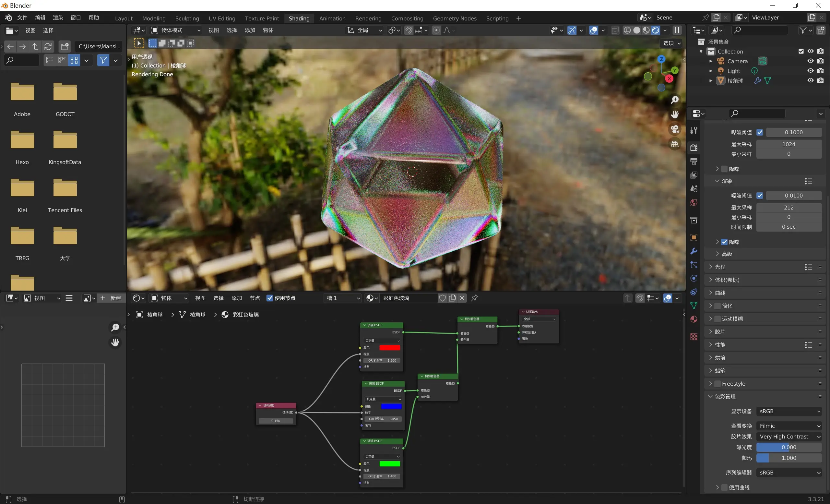Viewport: 830px width, 504px height.
Task: Expand the 光程 panel
Action: [x=720, y=267]
